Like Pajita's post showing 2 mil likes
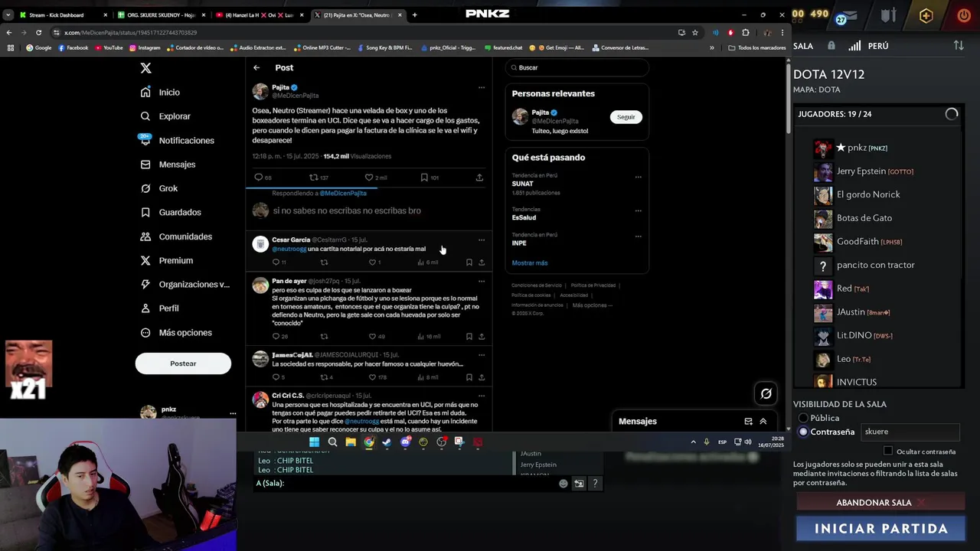Image resolution: width=980 pixels, height=551 pixels. (369, 178)
